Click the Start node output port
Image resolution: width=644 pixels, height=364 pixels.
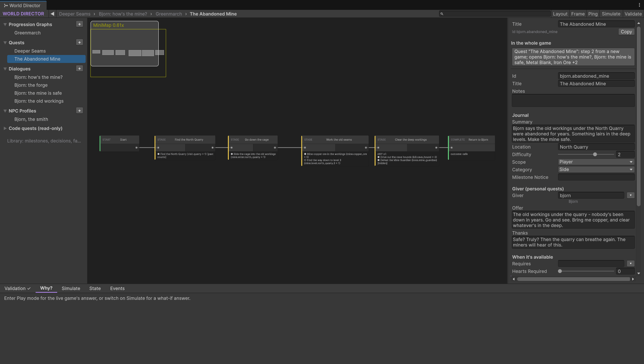coord(136,147)
